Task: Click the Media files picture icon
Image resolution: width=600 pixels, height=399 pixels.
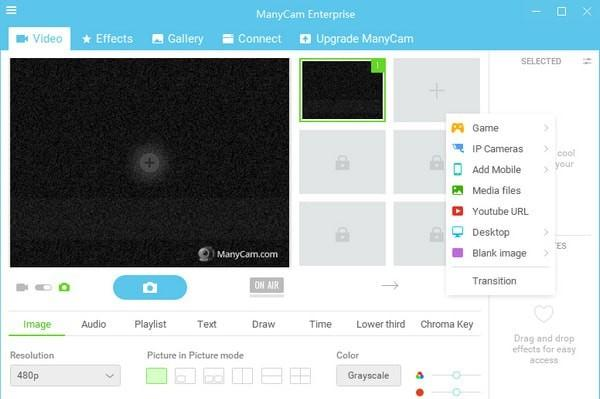Action: pos(458,190)
